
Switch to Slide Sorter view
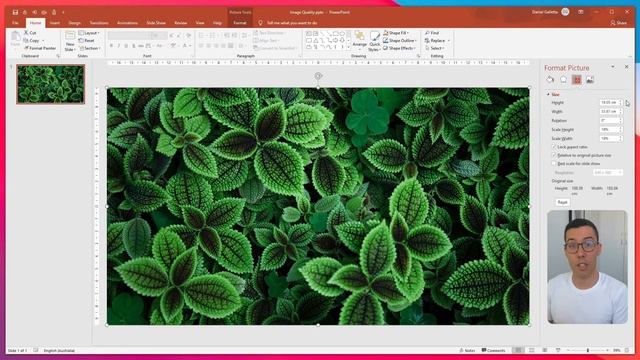[531, 350]
